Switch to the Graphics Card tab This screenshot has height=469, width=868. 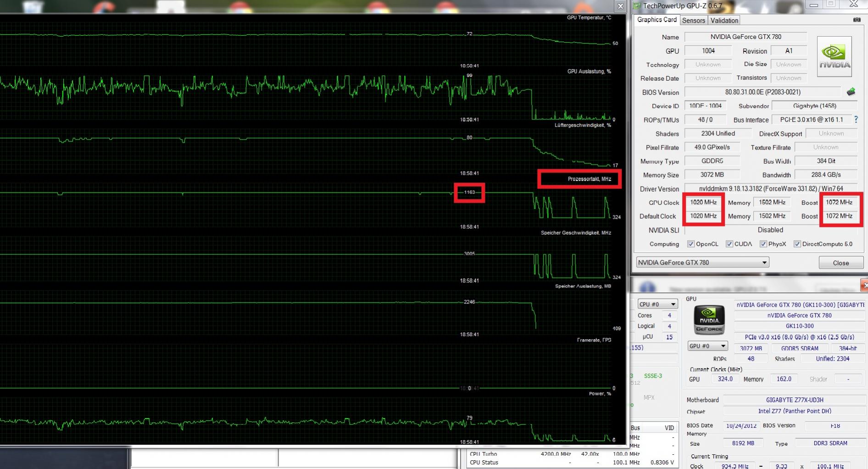point(657,20)
